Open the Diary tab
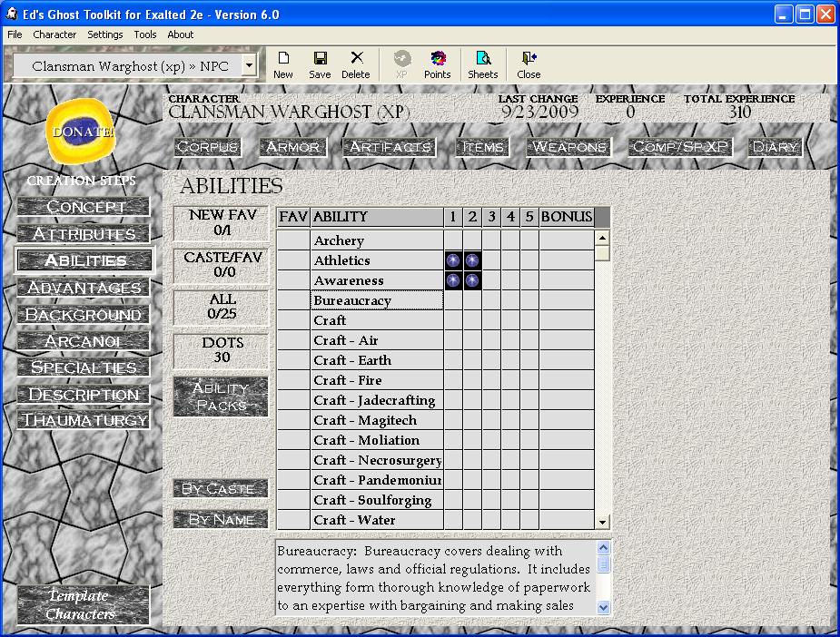This screenshot has height=637, width=840. tap(776, 147)
